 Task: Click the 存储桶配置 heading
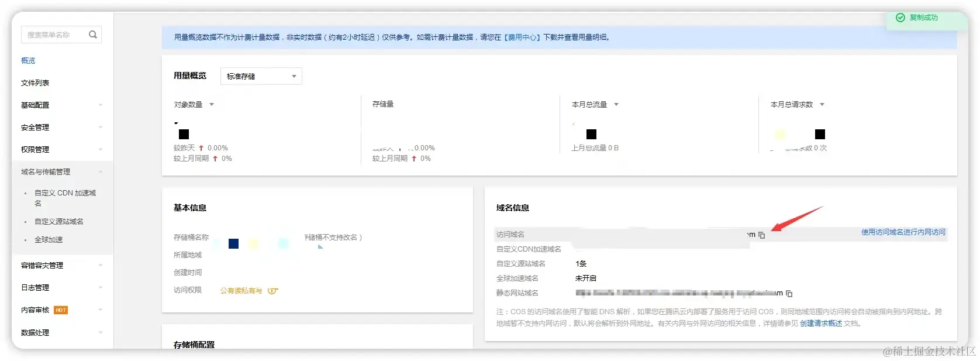pyautogui.click(x=194, y=345)
